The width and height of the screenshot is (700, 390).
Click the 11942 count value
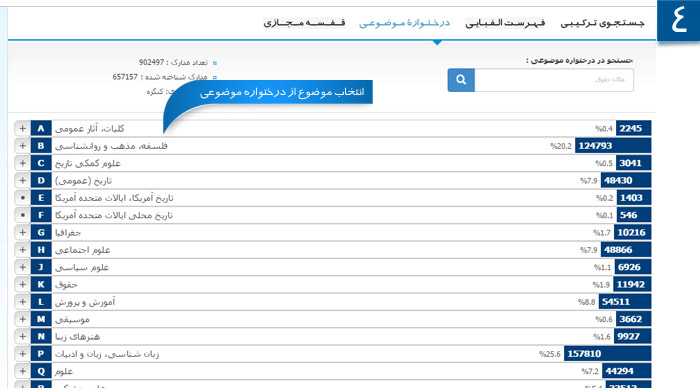[x=630, y=285]
